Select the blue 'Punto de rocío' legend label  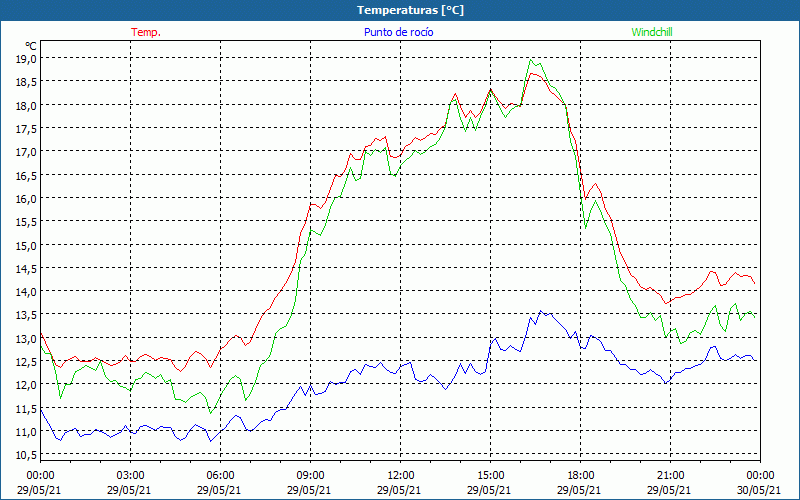(398, 32)
